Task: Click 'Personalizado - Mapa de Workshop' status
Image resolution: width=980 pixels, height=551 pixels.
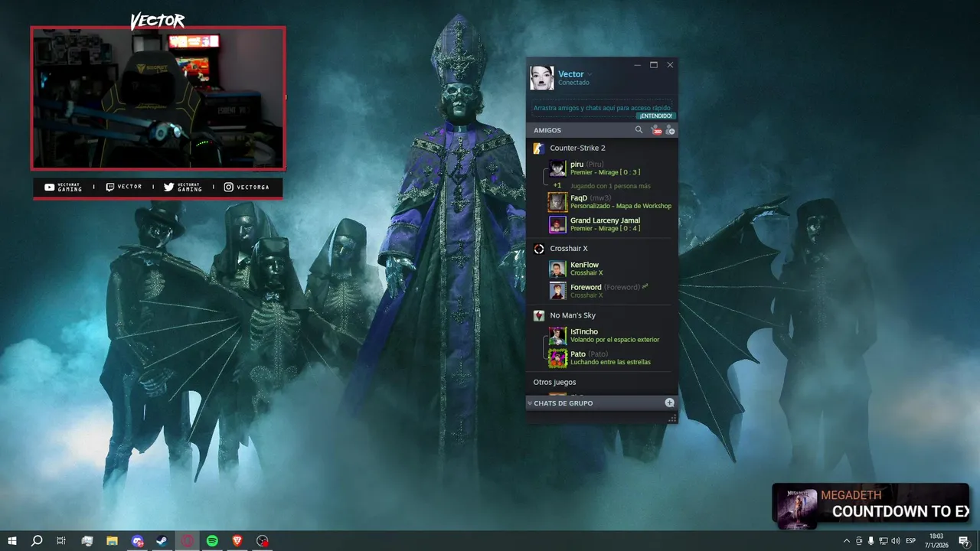Action: (x=621, y=206)
